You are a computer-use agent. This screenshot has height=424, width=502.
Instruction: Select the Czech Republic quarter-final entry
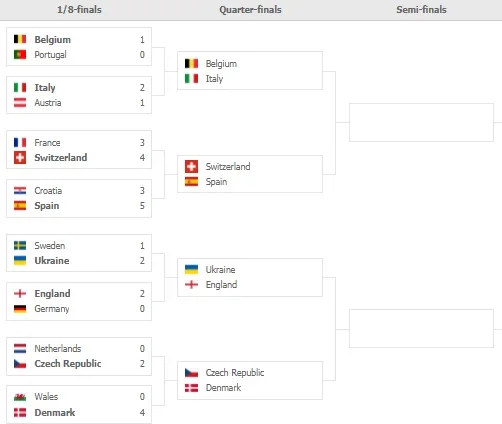click(235, 373)
